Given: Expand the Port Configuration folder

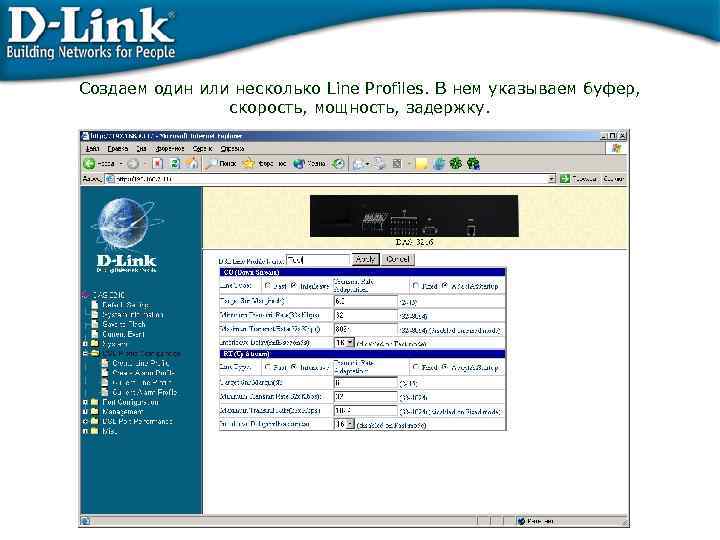Looking at the screenshot, I should pos(85,402).
